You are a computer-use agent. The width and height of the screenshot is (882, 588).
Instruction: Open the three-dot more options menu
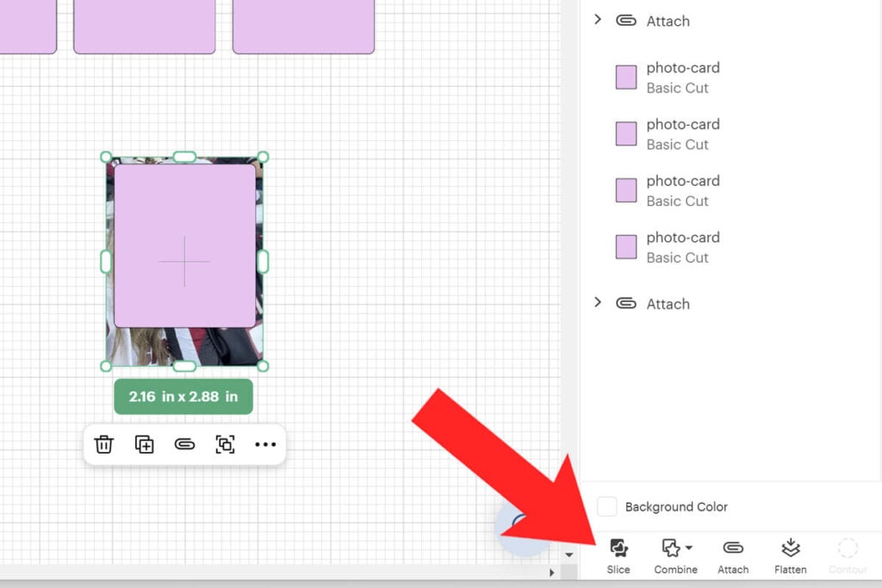[x=265, y=444]
